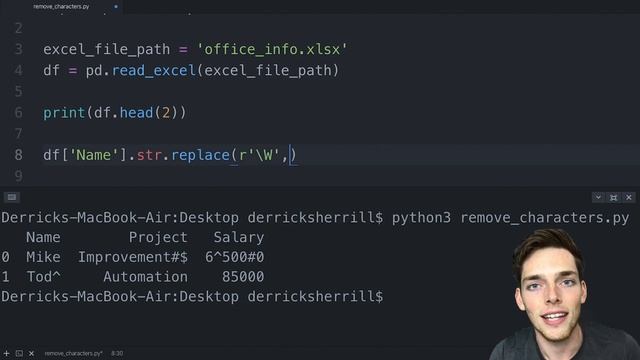The width and height of the screenshot is (640, 360).
Task: Open the remove_characters.py editor tab
Action: (x=61, y=7)
